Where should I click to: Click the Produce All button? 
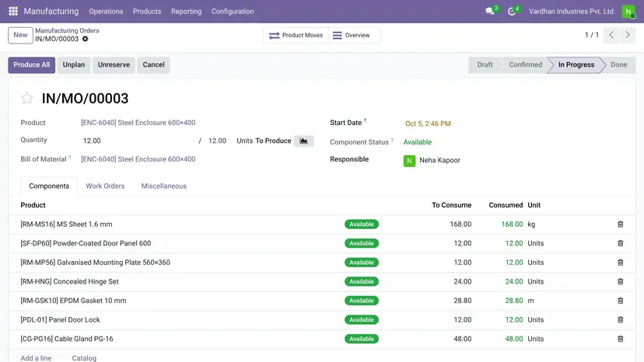[x=32, y=64]
